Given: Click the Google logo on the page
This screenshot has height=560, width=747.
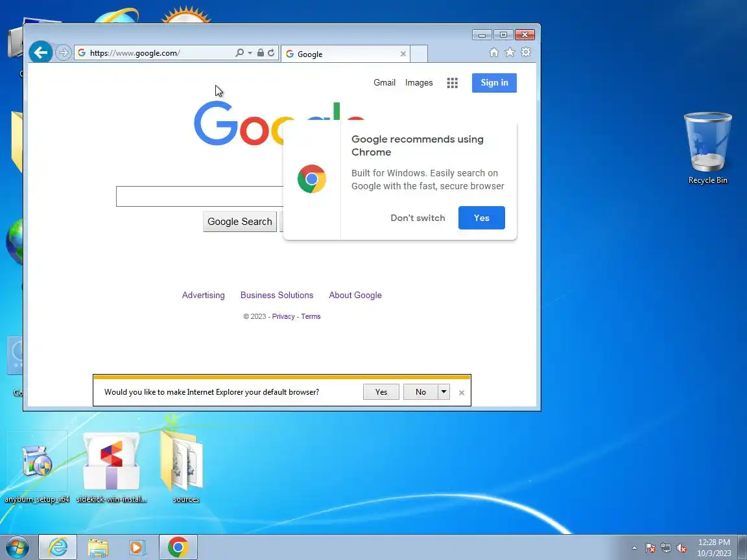Looking at the screenshot, I should [x=238, y=124].
